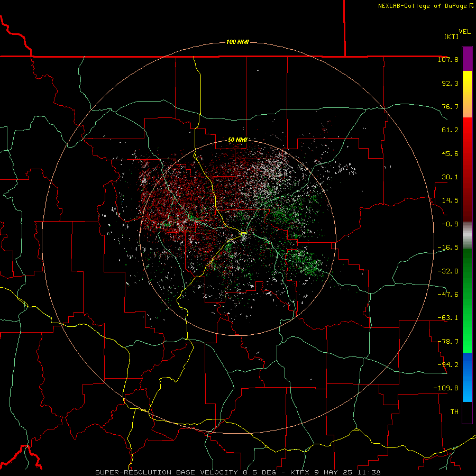Click the 14.5 legend value

coord(450,200)
